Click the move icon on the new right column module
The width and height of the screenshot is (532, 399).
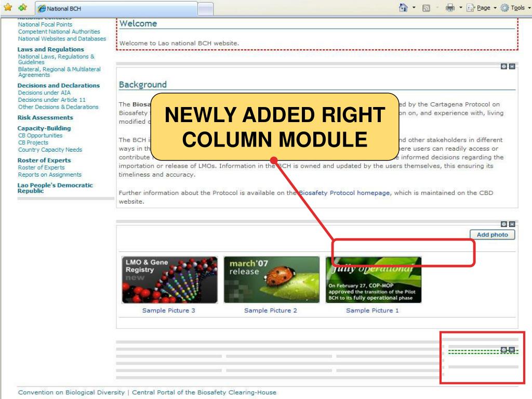click(x=504, y=350)
